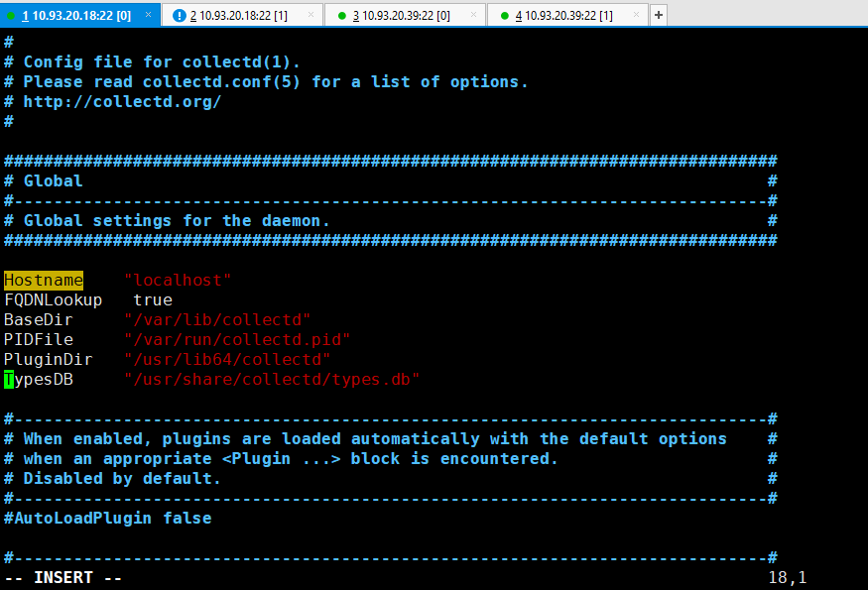The image size is (868, 590).
Task: Click the FQDNLookup true value
Action: 152,299
